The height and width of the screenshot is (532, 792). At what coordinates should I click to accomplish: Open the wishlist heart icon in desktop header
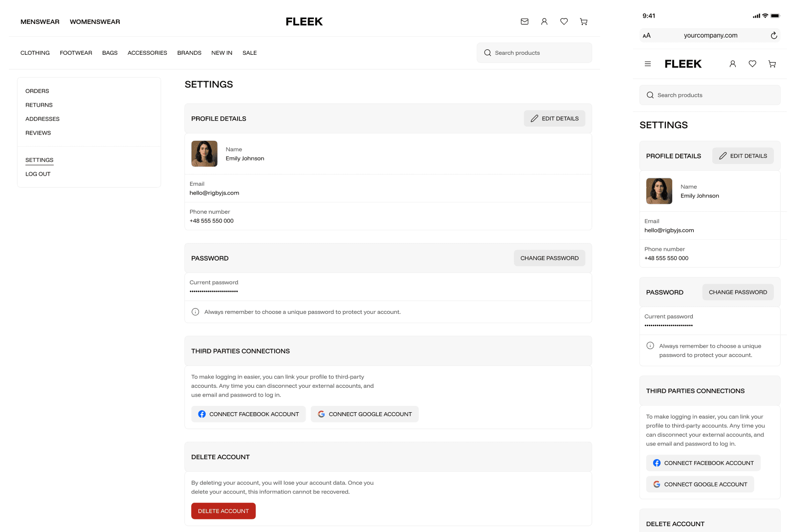tap(564, 22)
